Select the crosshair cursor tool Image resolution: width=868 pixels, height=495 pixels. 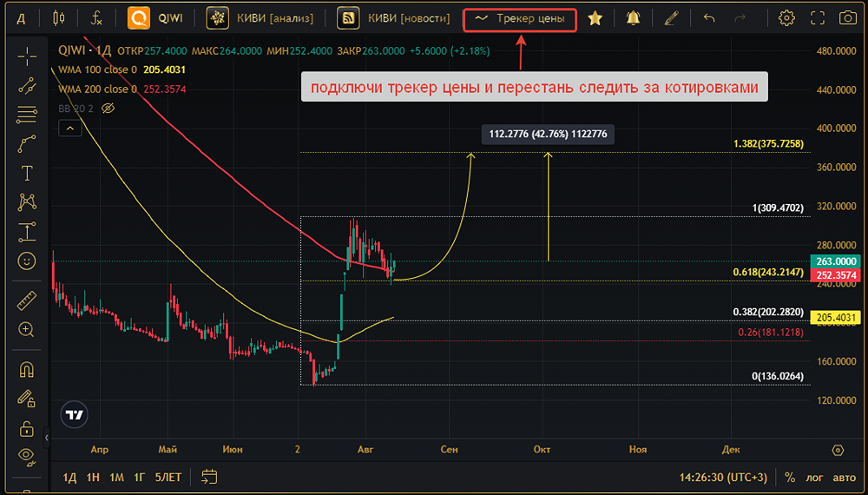click(x=27, y=56)
